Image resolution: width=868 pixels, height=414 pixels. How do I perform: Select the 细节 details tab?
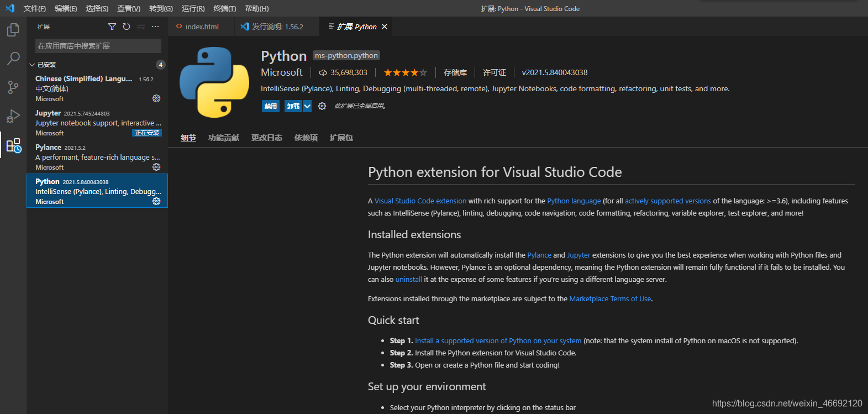(188, 138)
